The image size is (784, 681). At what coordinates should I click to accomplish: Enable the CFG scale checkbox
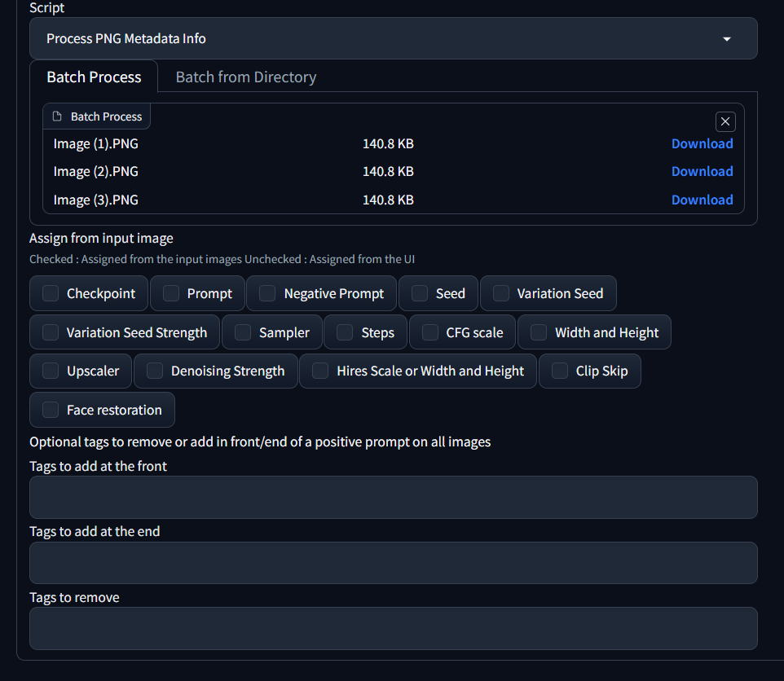tap(430, 332)
